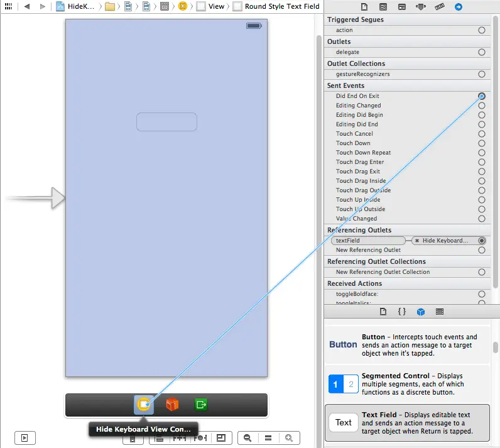The width and height of the screenshot is (500, 448).
Task: Show the Code Snippet library (braces icon)
Action: [x=402, y=312]
